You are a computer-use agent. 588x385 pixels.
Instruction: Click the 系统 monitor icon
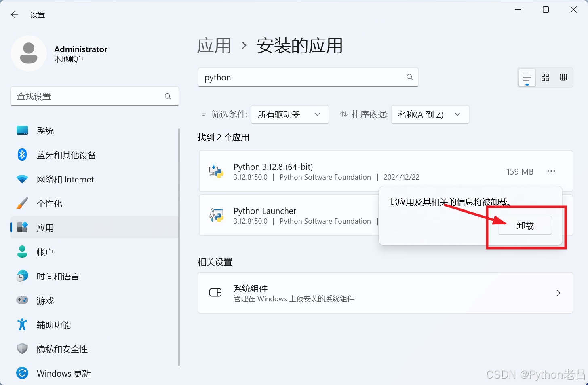(22, 131)
